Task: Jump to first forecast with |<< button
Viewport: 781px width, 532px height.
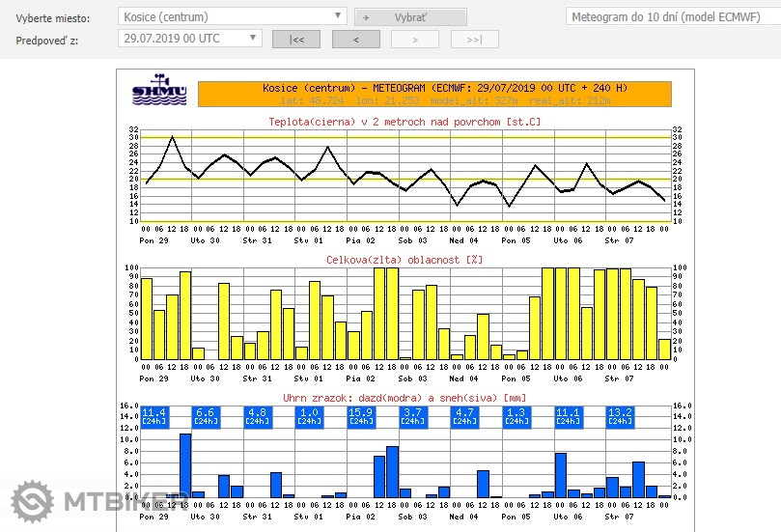Action: pyautogui.click(x=296, y=40)
